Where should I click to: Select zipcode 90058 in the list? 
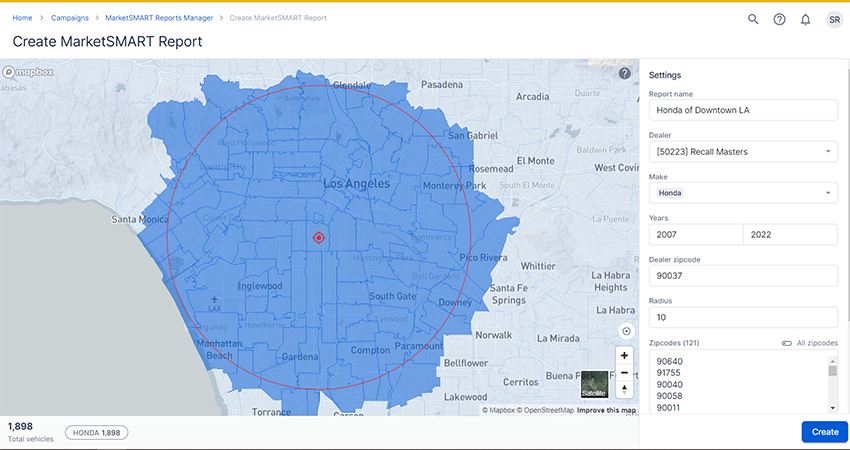point(669,396)
